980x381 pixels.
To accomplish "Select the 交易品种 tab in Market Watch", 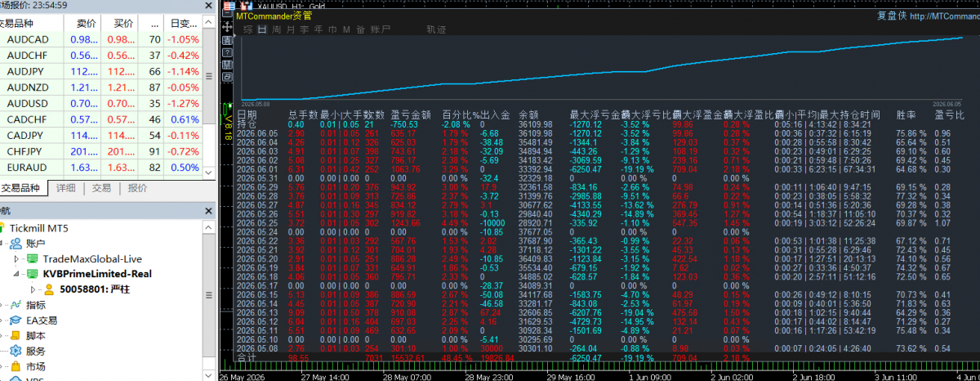I will point(22,188).
